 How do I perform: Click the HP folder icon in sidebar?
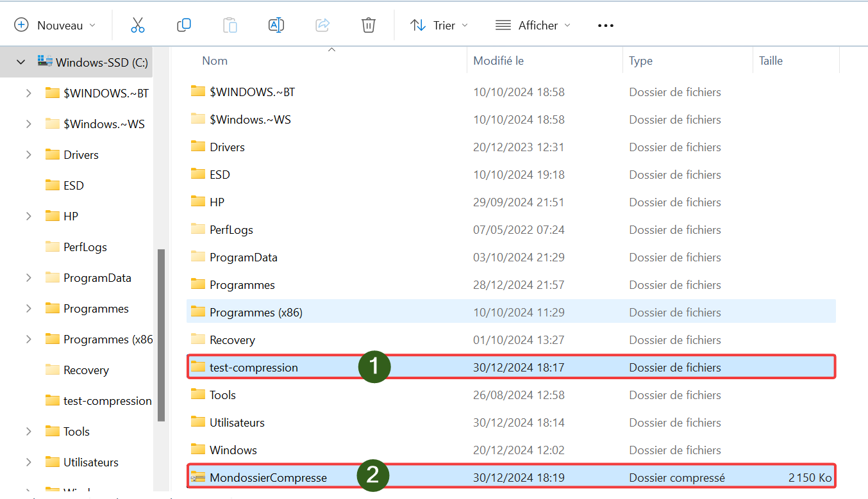[53, 216]
